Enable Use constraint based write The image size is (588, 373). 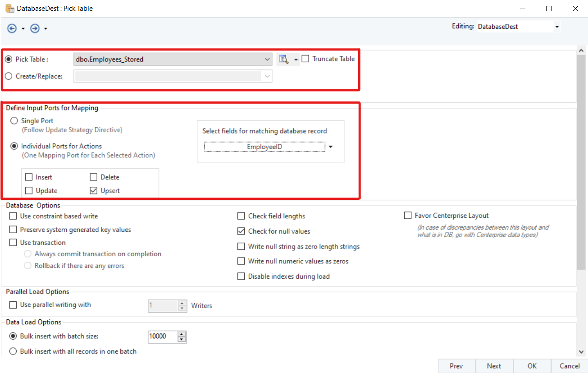[x=13, y=216]
